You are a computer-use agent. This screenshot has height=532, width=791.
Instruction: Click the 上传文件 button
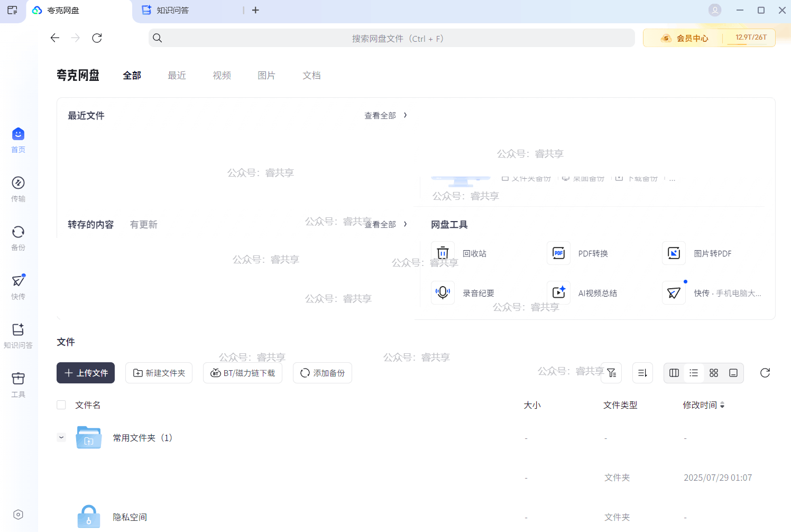click(x=86, y=373)
